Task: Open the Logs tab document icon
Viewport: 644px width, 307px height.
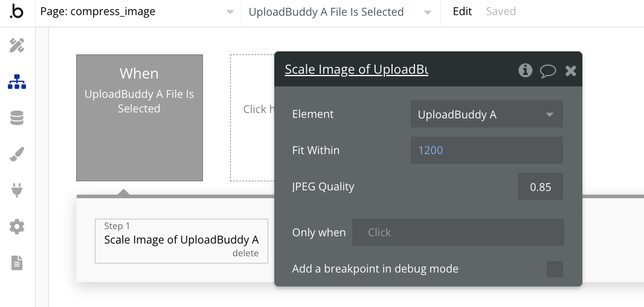Action: [17, 263]
